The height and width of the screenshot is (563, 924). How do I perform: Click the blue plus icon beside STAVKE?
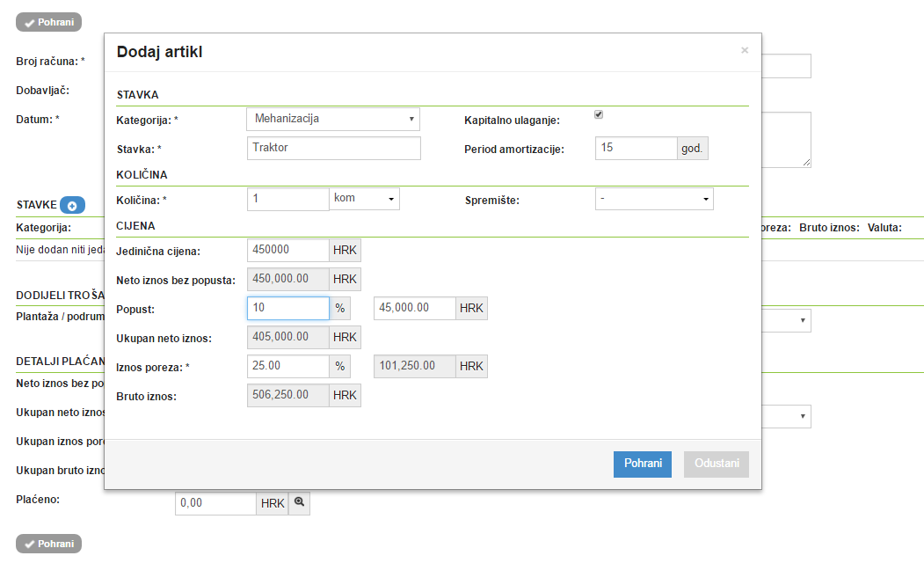pos(72,206)
